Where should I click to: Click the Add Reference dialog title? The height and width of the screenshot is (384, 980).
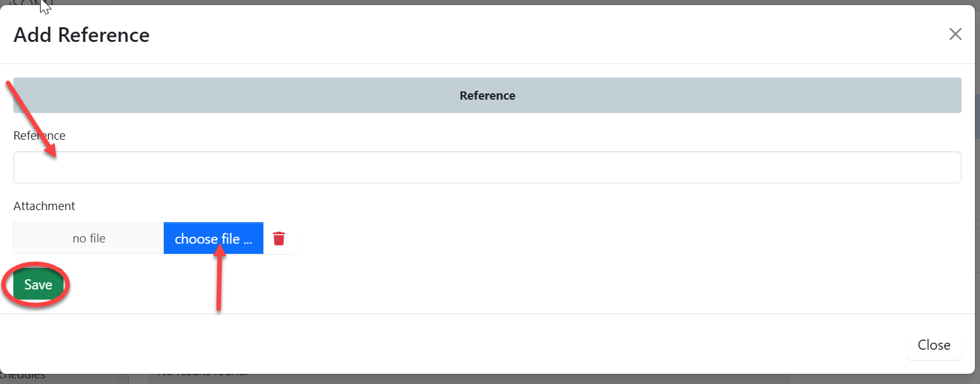pos(81,35)
